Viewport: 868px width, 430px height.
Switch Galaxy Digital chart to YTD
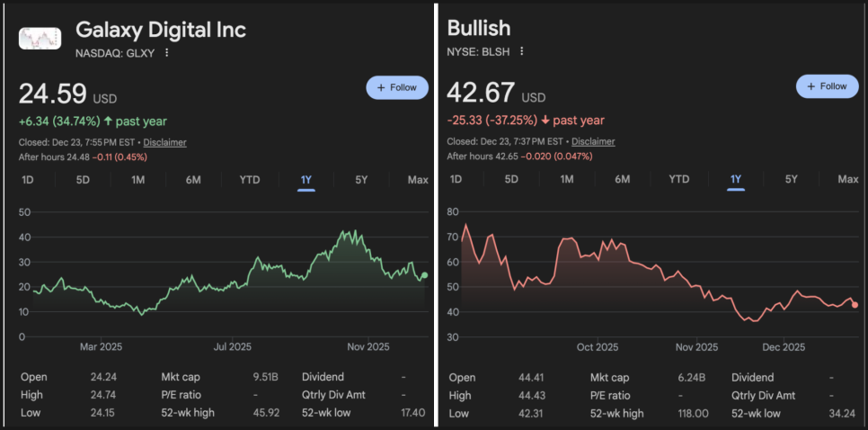pos(250,180)
